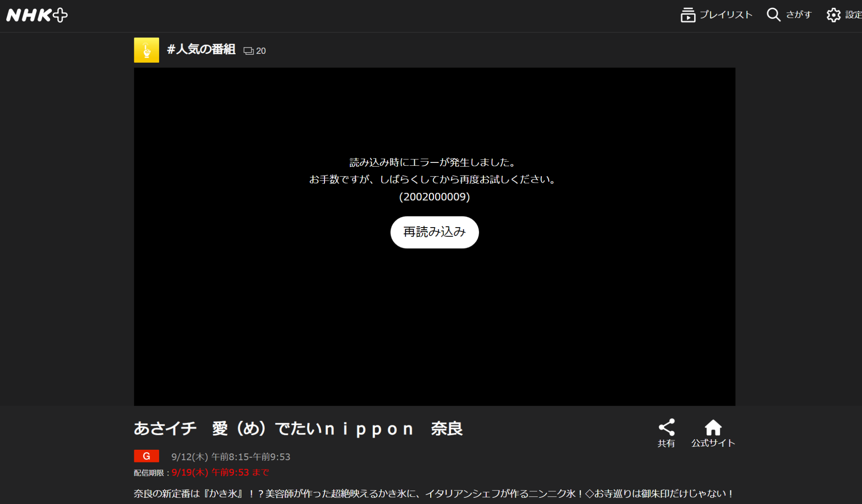The height and width of the screenshot is (504, 862).
Task: Click the 公式サイト home icon
Action: click(x=713, y=427)
